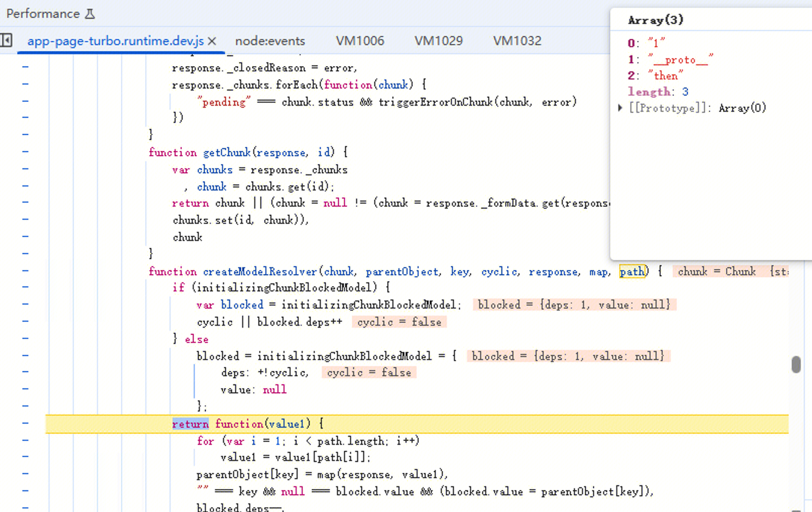Click the Array(3) popup header
The height and width of the screenshot is (512, 812).
656,20
